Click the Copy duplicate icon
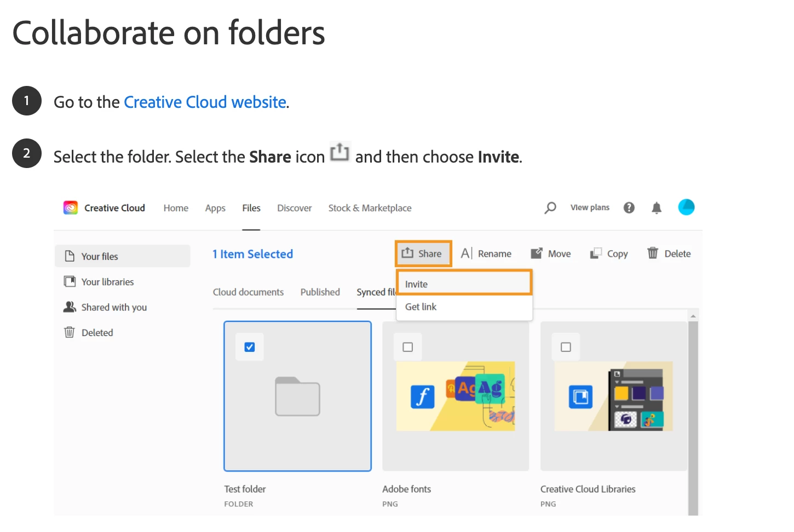 (596, 253)
